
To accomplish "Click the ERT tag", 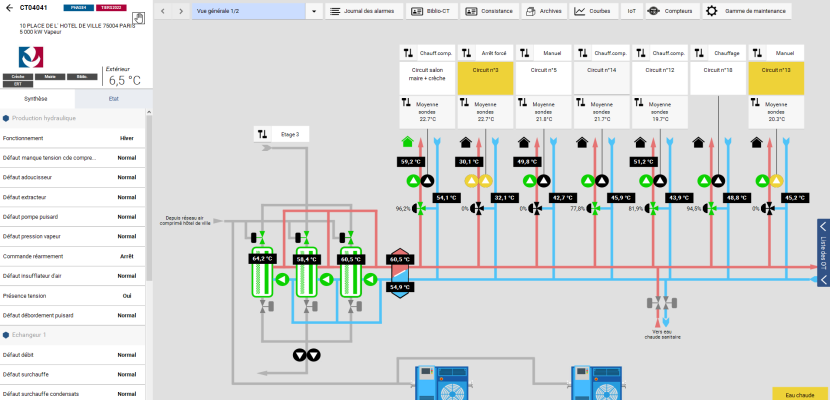I will (x=18, y=84).
